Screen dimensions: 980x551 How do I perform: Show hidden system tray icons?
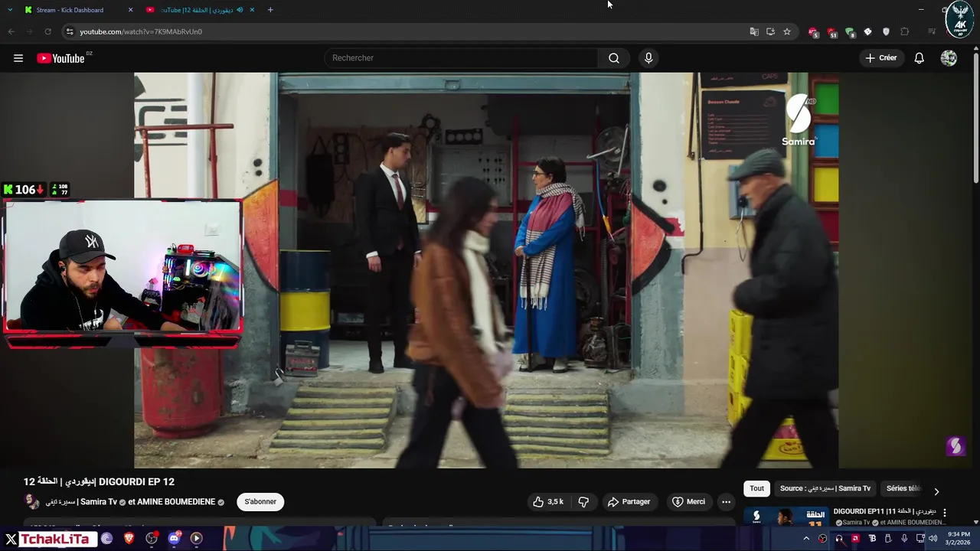pos(806,539)
